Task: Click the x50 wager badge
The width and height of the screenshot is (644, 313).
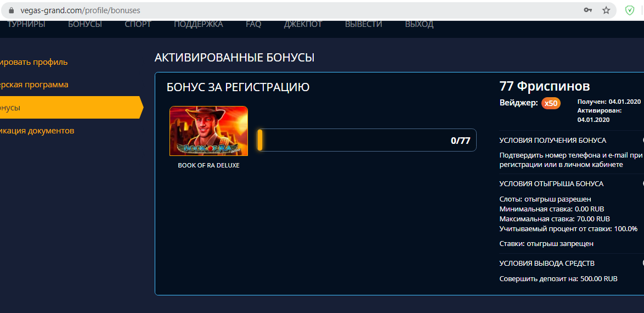Action: [x=551, y=103]
